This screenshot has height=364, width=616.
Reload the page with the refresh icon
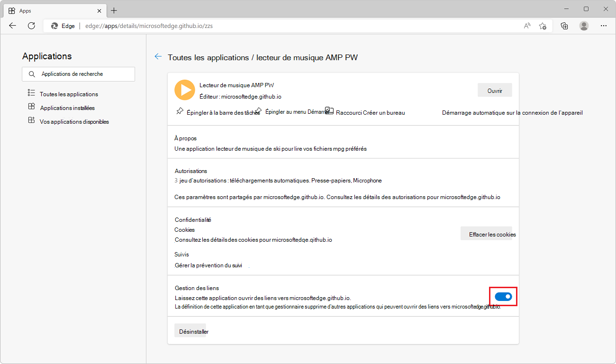coord(31,26)
